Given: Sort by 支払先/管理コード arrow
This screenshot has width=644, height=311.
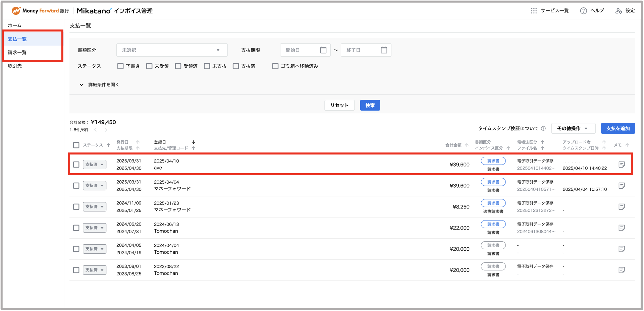Looking at the screenshot, I should pos(194,148).
